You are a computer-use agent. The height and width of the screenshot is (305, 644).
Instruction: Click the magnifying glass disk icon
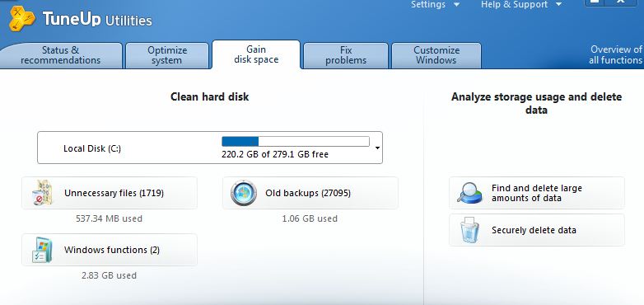(470, 193)
